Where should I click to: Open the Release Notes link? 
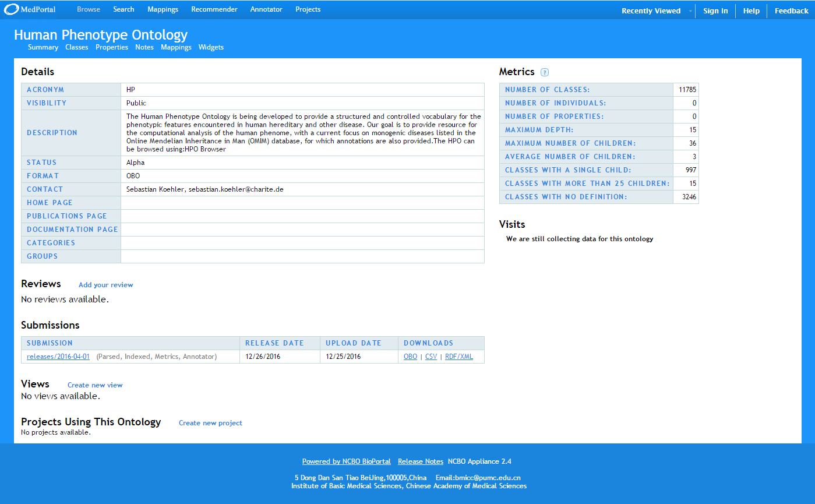[x=421, y=461]
